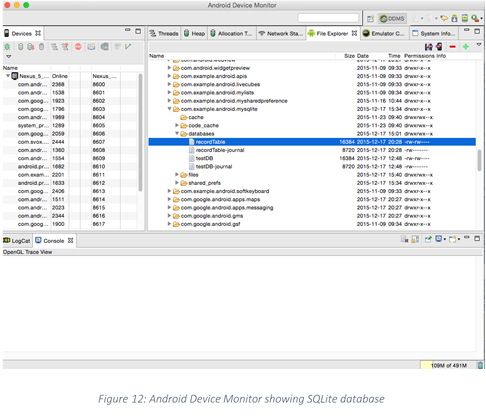Image resolution: width=486 pixels, height=419 pixels.
Task: Click the Debug selected process bug icon
Action: tap(7, 47)
